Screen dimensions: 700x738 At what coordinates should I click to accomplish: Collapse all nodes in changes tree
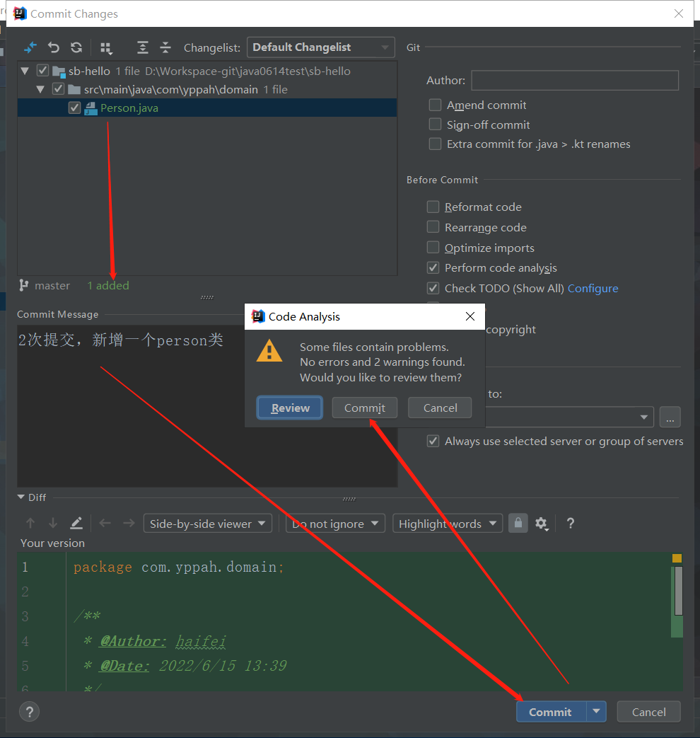(x=165, y=47)
